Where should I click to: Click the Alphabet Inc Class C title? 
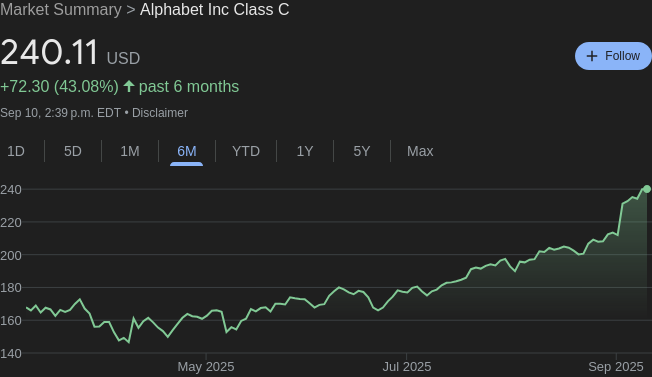(x=215, y=10)
